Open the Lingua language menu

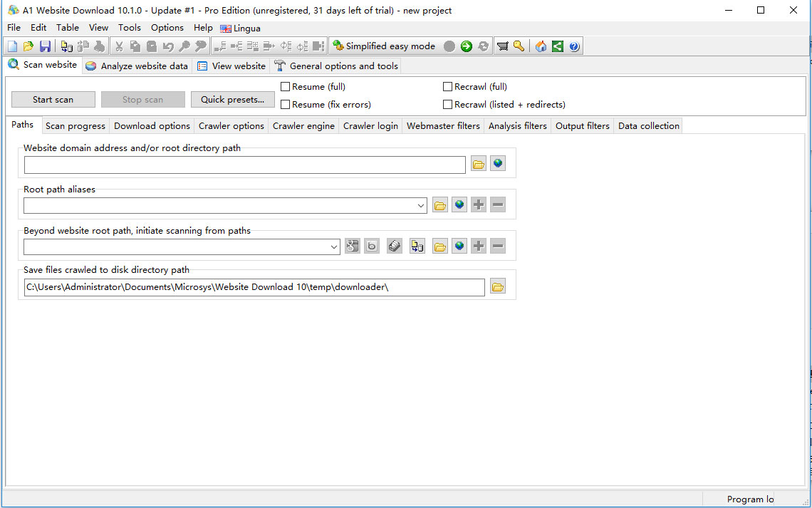241,28
